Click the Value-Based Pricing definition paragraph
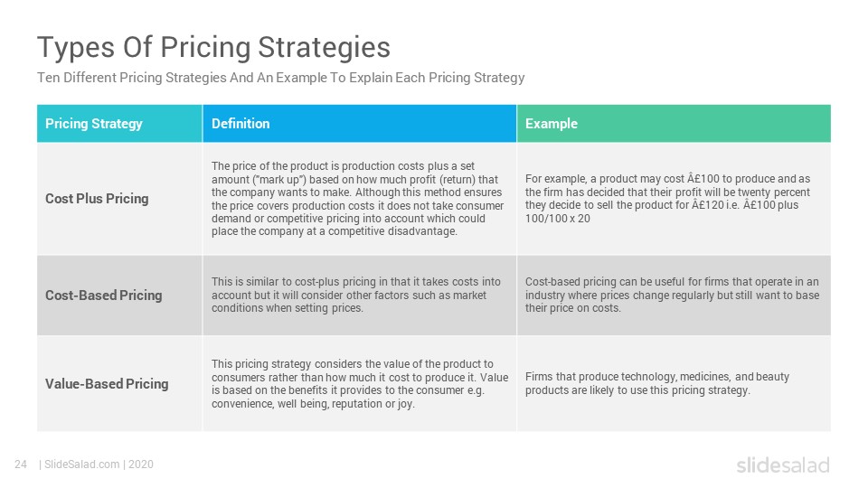The height and width of the screenshot is (488, 868). (x=360, y=384)
